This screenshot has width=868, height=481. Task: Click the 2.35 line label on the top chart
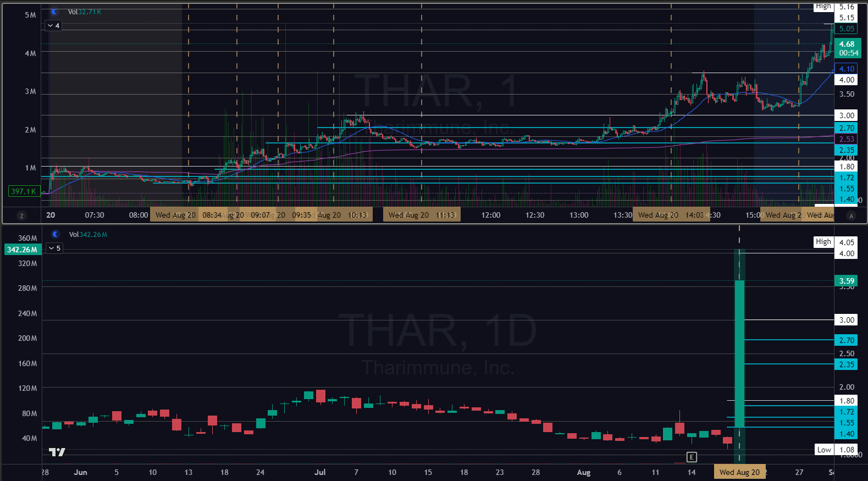click(847, 150)
